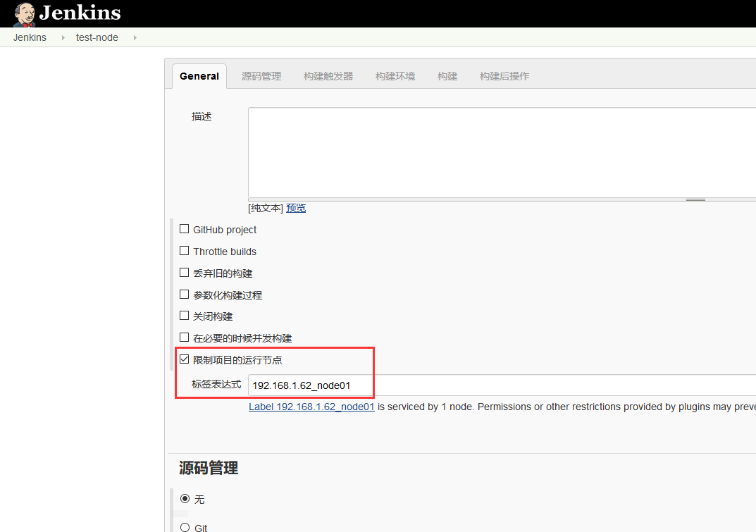The image size is (756, 532).
Task: Click the description textarea resize handle
Action: [695, 199]
